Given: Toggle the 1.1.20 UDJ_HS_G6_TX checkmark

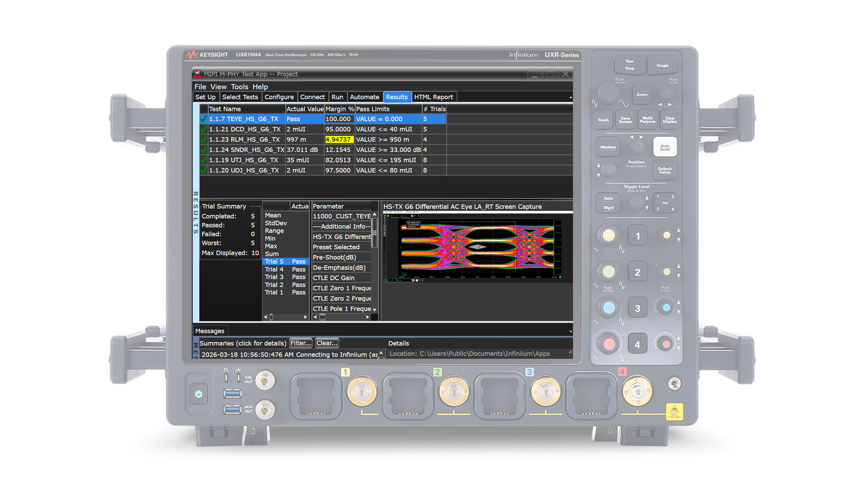Looking at the screenshot, I should tap(204, 170).
